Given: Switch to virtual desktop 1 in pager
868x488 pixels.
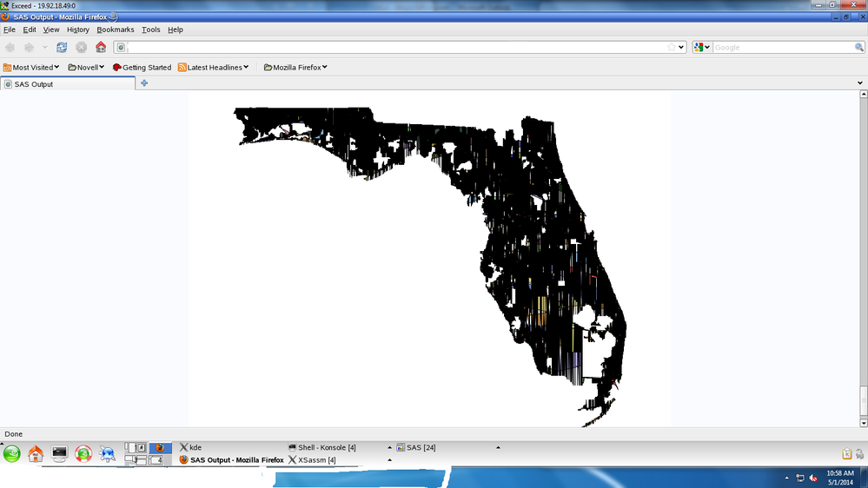Looking at the screenshot, I should pos(136,447).
